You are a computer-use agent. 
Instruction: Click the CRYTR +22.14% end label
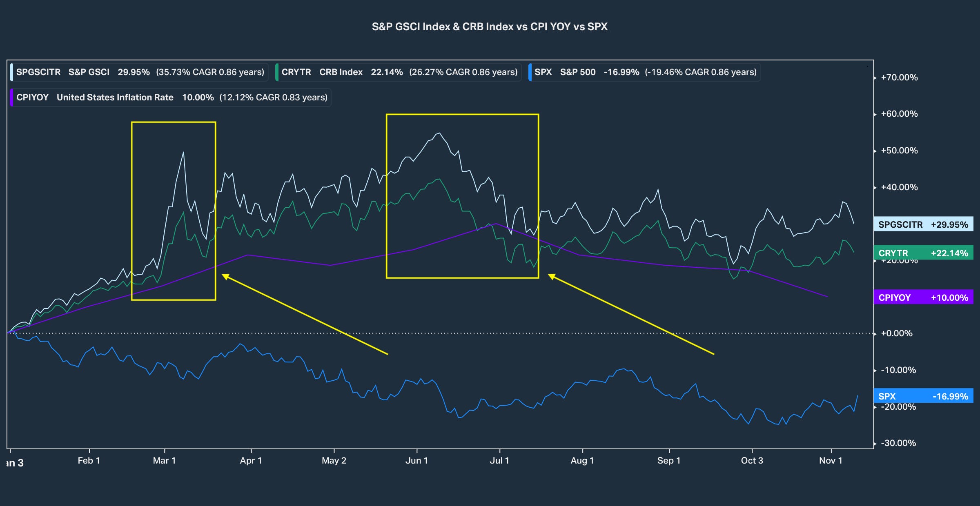923,253
